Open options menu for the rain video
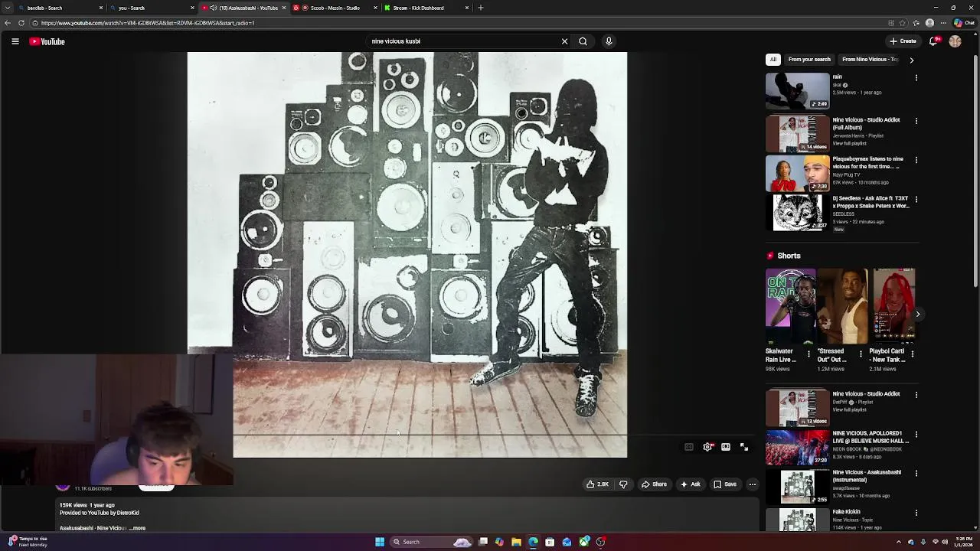The image size is (980, 551). [x=916, y=77]
